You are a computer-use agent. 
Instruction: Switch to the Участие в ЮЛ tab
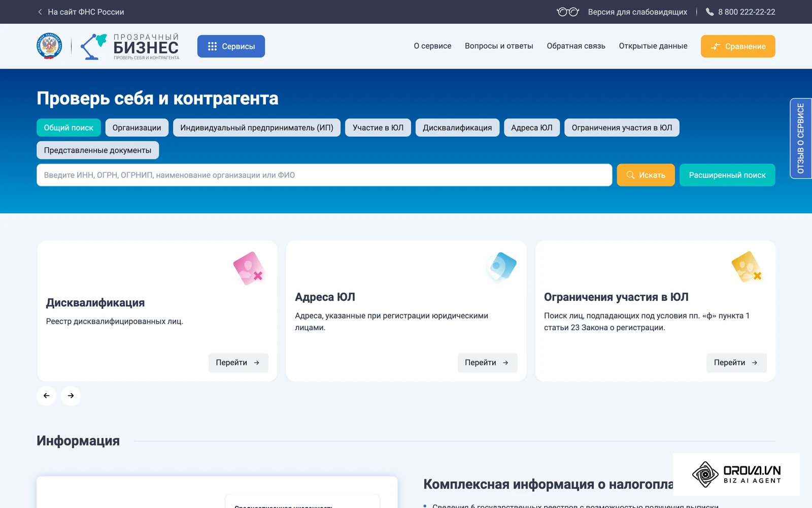click(x=378, y=128)
